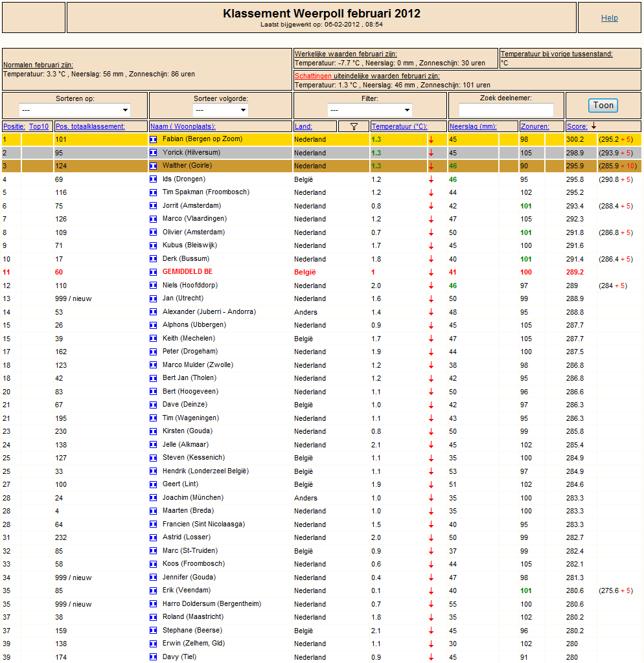The image size is (644, 663).
Task: Click the blue icon beside Joachim (München)
Action: (153, 498)
